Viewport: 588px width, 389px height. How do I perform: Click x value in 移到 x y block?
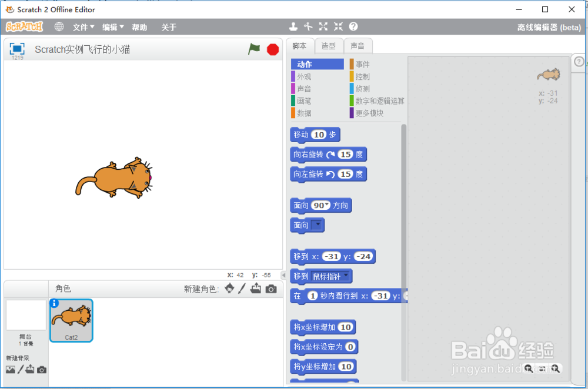(x=332, y=256)
